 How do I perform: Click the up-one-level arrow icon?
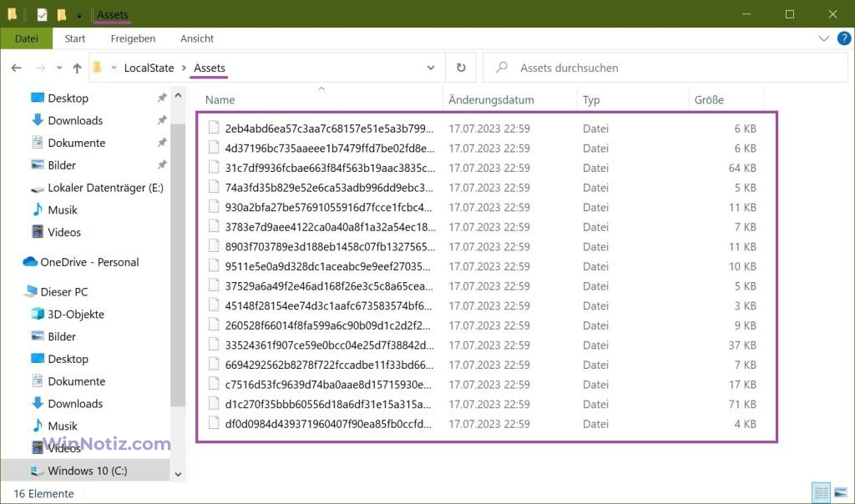click(75, 68)
